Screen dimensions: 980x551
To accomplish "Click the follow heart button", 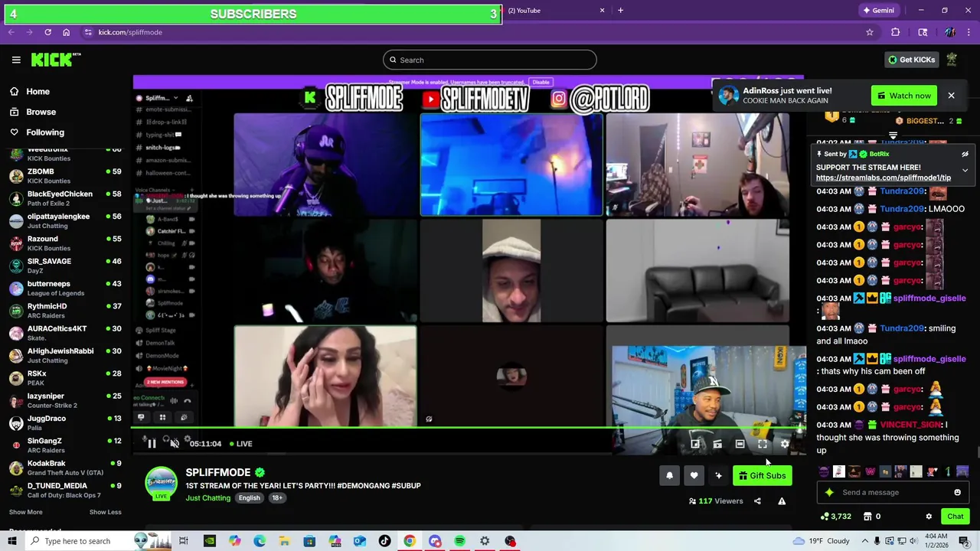I will click(694, 476).
